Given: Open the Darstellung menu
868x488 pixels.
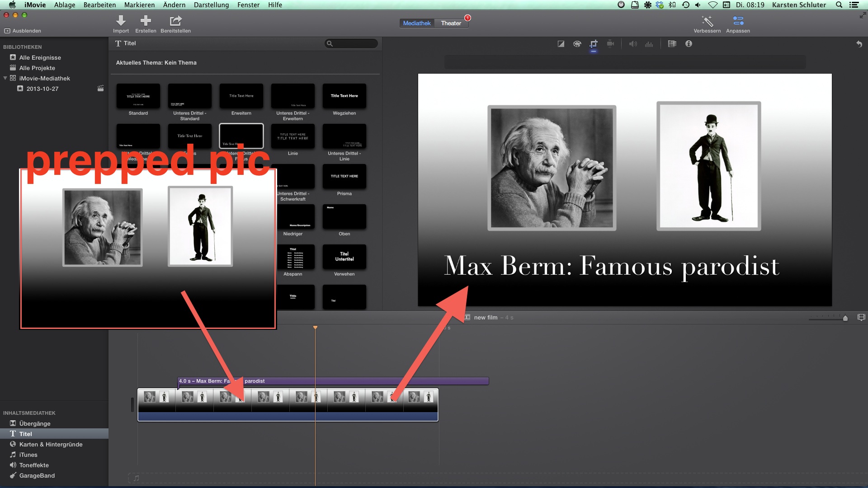Looking at the screenshot, I should point(211,5).
